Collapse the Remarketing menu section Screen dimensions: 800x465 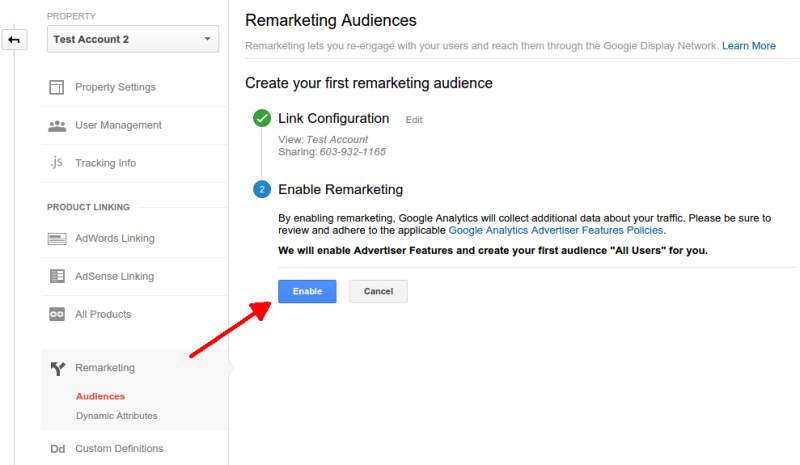click(x=105, y=368)
